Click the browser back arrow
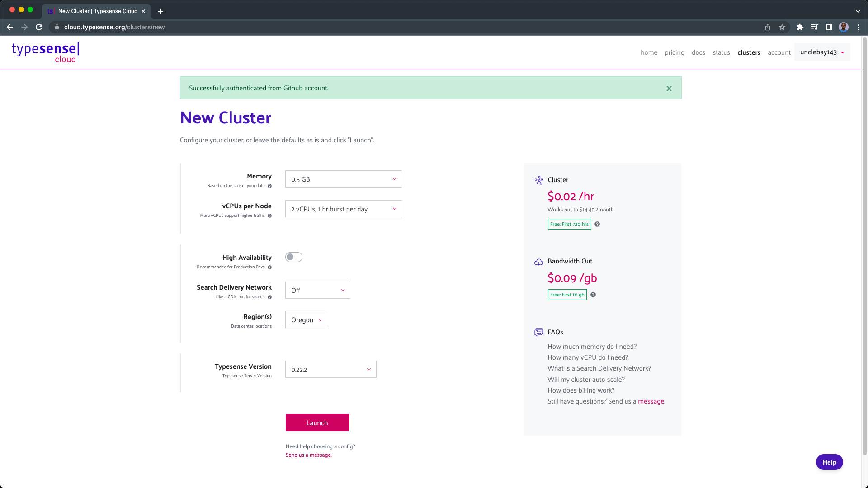868x488 pixels. (x=10, y=27)
